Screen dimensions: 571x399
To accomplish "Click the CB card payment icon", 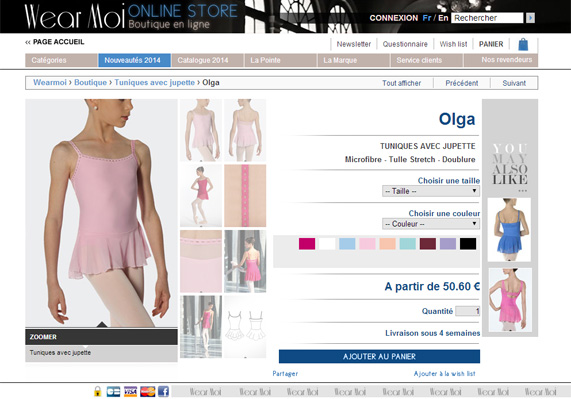I will pos(113,391).
